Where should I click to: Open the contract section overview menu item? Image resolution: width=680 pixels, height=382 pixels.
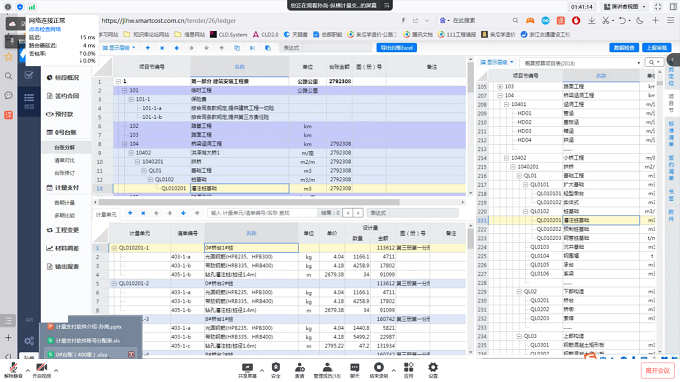(63, 78)
